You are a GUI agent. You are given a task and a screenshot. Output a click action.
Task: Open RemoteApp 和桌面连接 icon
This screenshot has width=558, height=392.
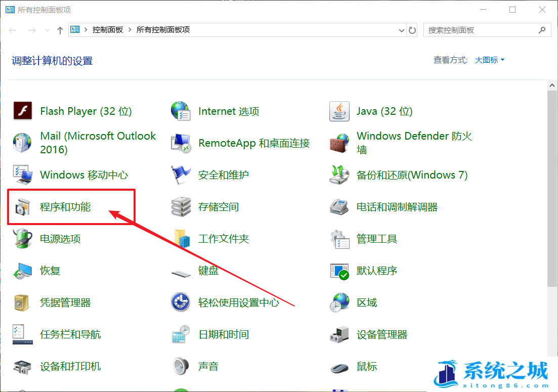181,143
